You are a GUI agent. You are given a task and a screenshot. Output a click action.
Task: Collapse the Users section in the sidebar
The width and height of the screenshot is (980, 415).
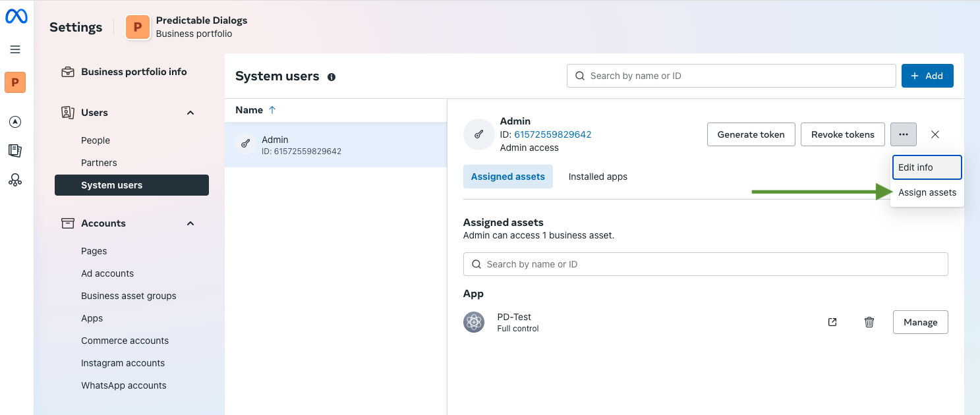coord(190,113)
